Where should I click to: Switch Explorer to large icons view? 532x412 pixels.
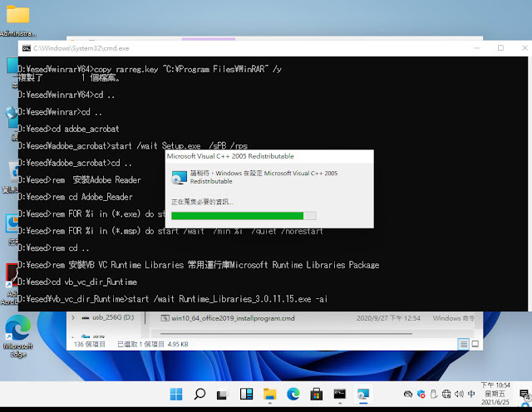point(475,344)
